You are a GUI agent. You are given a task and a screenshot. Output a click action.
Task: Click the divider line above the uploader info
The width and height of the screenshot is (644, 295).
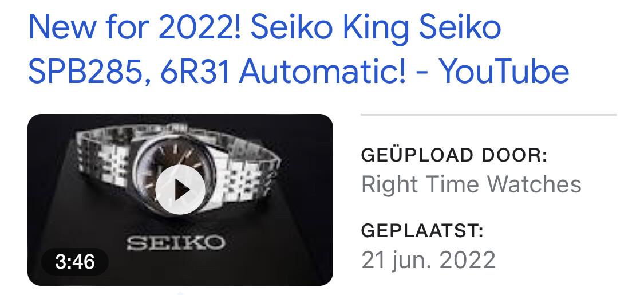click(x=488, y=115)
